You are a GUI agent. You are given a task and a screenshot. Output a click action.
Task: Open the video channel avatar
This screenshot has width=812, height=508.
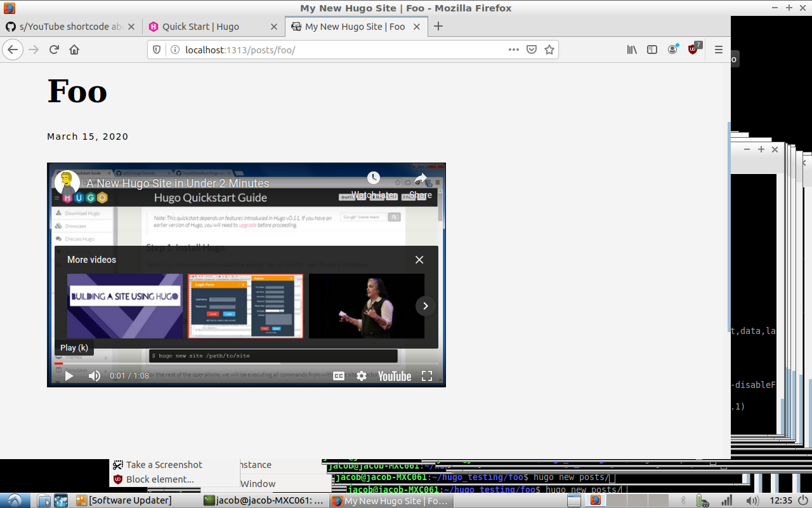[67, 183]
